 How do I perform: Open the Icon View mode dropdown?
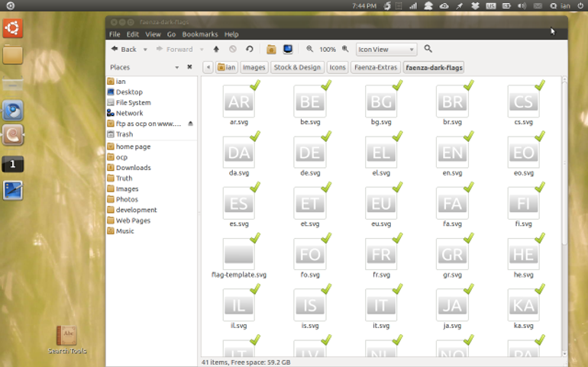click(x=386, y=49)
